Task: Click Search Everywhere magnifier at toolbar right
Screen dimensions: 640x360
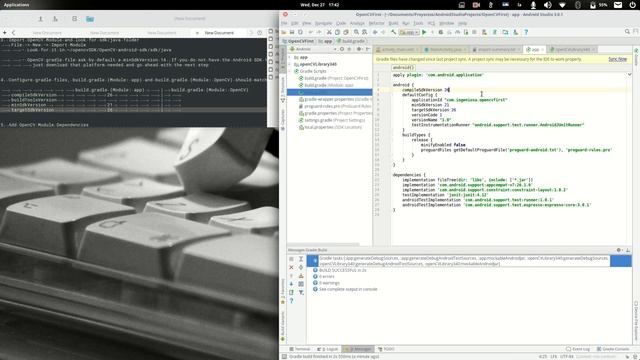Action: (627, 31)
